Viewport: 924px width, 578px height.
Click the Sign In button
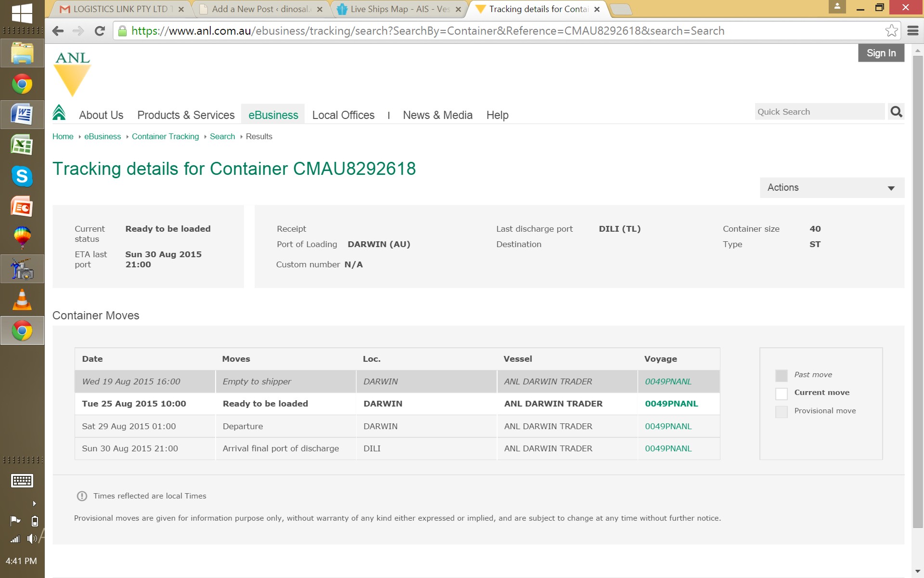[881, 53]
